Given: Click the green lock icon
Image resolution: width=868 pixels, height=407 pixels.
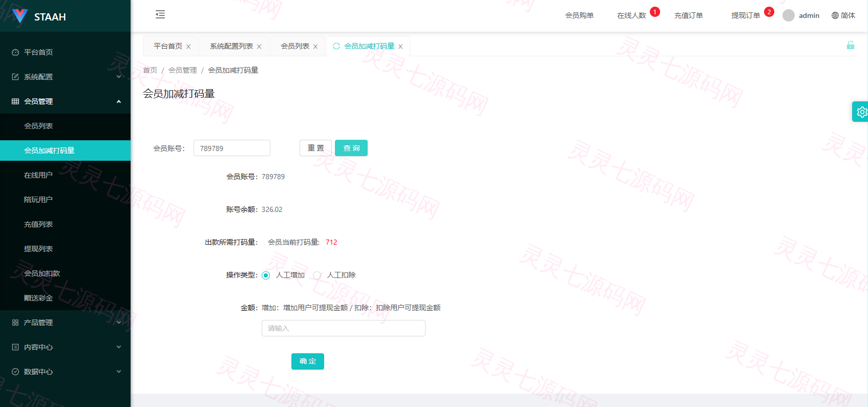Looking at the screenshot, I should (850, 45).
